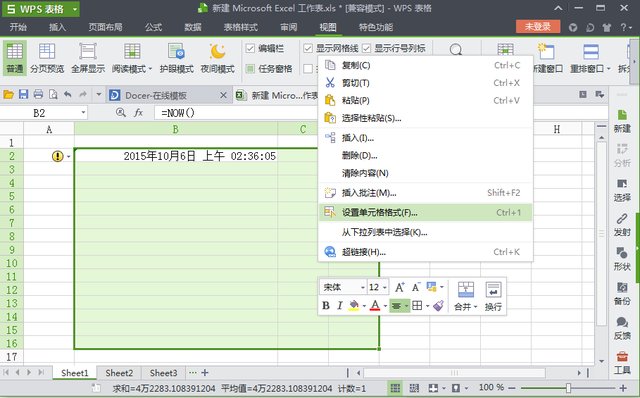
Task: Open the WPS 表格 application menu dropdown
Action: [75, 9]
